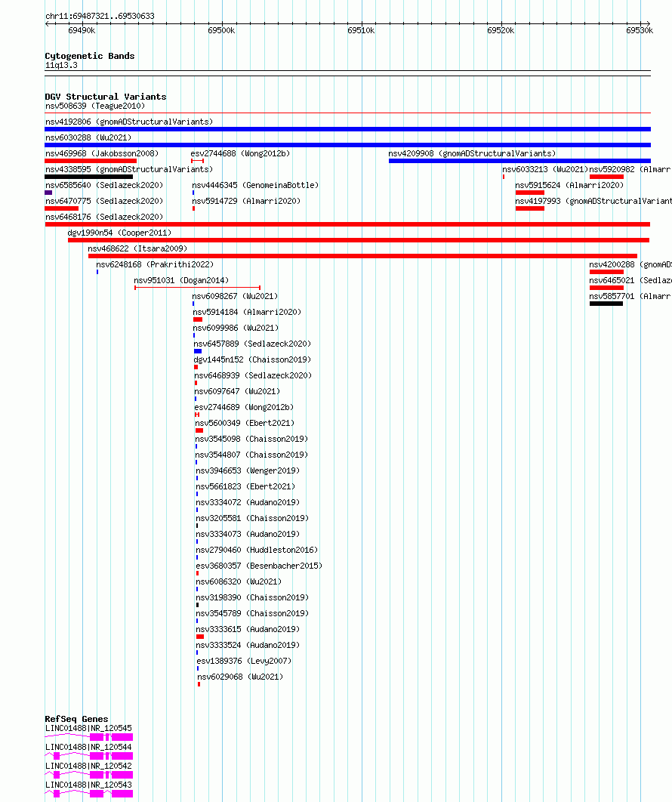Click nsv3334072 (Audano2019) label
Screen dimensions: 672x802
point(248,502)
